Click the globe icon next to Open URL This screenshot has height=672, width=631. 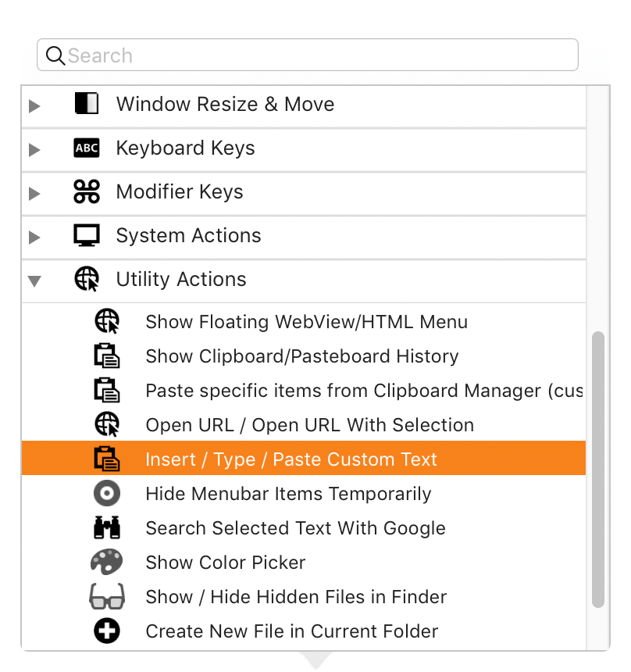point(107,424)
